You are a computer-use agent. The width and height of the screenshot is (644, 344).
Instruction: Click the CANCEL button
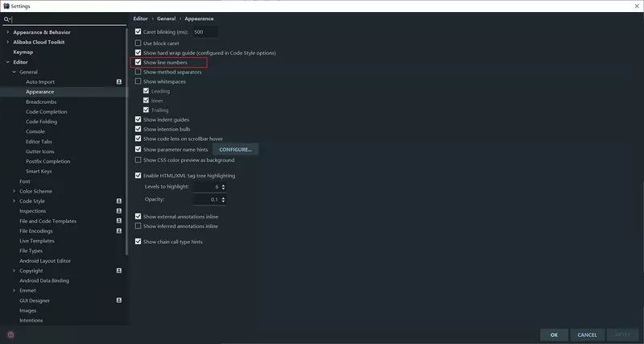point(587,334)
